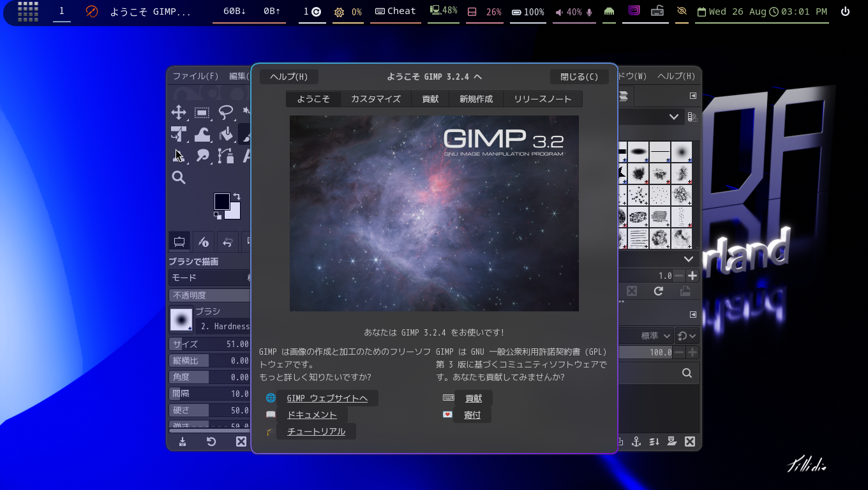The height and width of the screenshot is (490, 868).
Task: Click the brush preview thumbnail in tool options
Action: 181,320
